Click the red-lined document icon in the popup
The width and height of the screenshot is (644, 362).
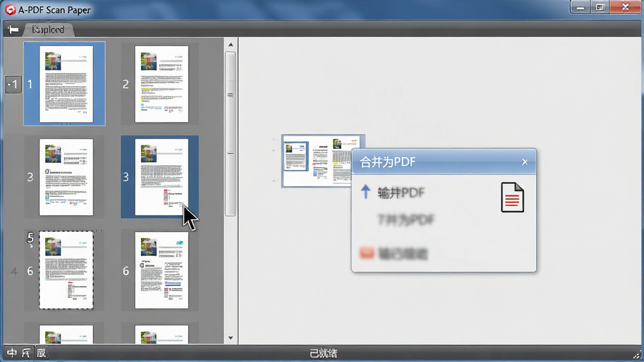[x=512, y=197]
